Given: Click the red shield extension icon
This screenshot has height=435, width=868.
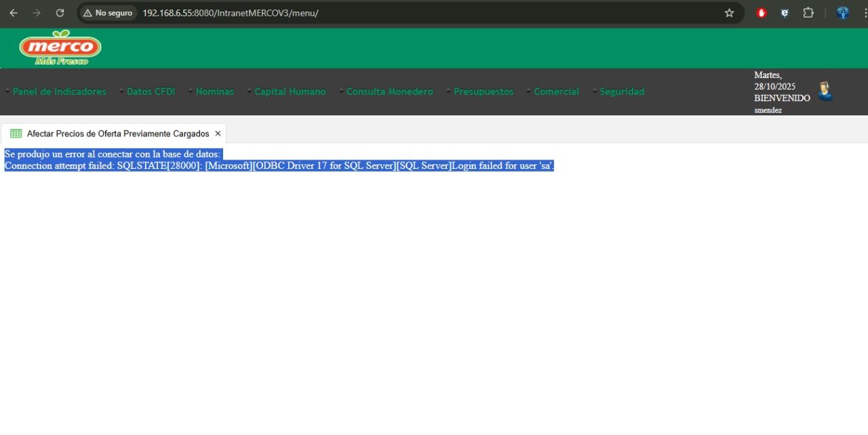Looking at the screenshot, I should coord(762,13).
